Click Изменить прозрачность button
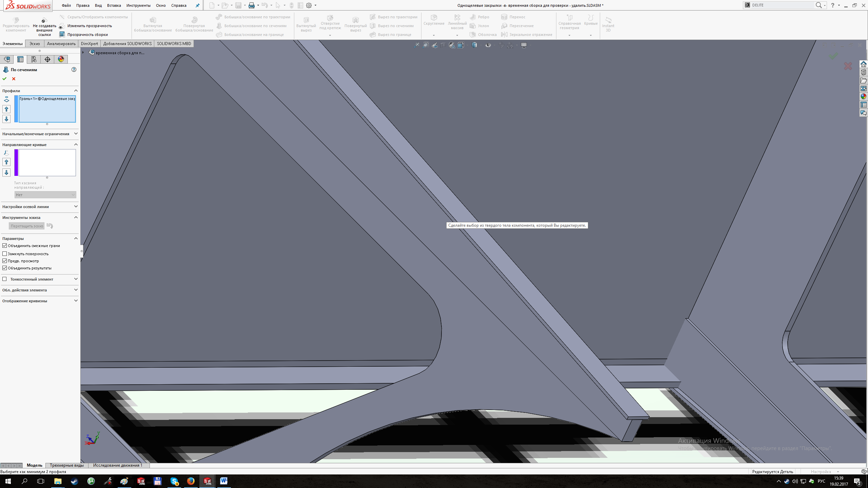The width and height of the screenshot is (868, 488). coord(90,26)
